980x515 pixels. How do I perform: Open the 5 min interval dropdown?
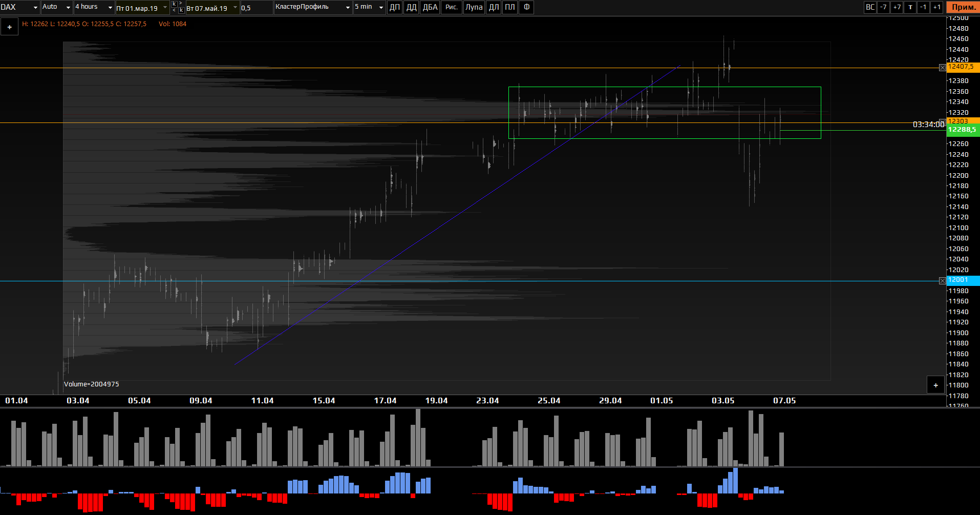pos(369,7)
